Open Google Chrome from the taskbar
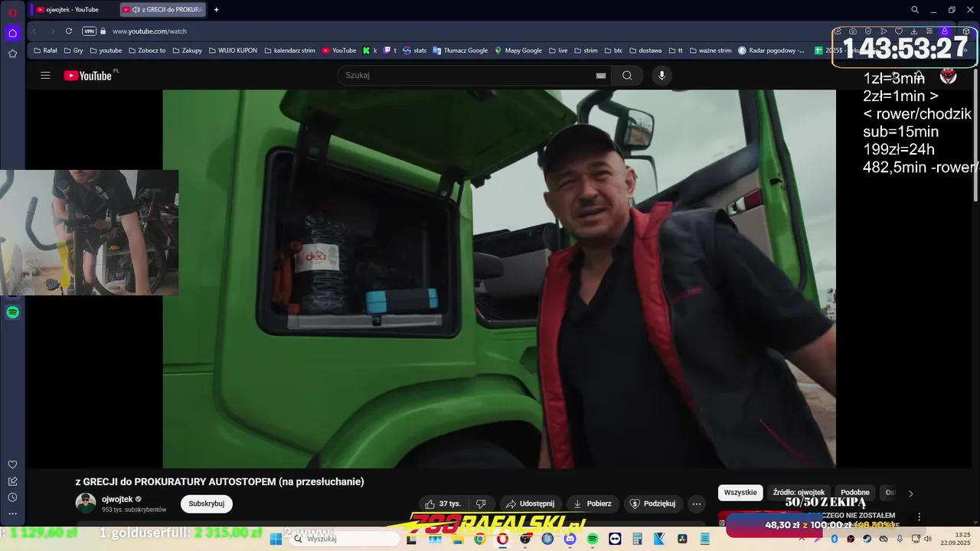Viewport: 980px width, 551px height. 479,539
